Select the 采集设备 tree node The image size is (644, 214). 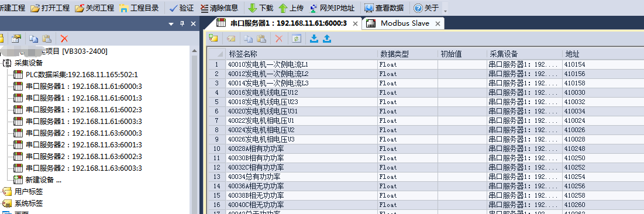(28, 63)
